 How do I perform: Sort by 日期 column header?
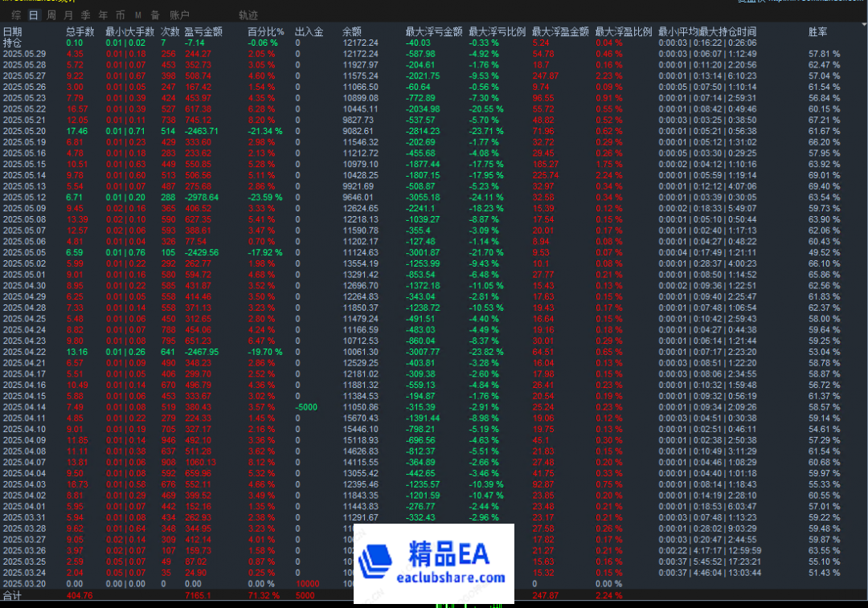[x=13, y=31]
